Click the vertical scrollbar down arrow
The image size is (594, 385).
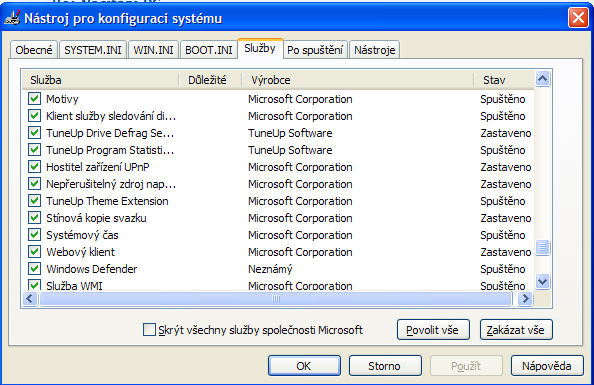click(542, 282)
